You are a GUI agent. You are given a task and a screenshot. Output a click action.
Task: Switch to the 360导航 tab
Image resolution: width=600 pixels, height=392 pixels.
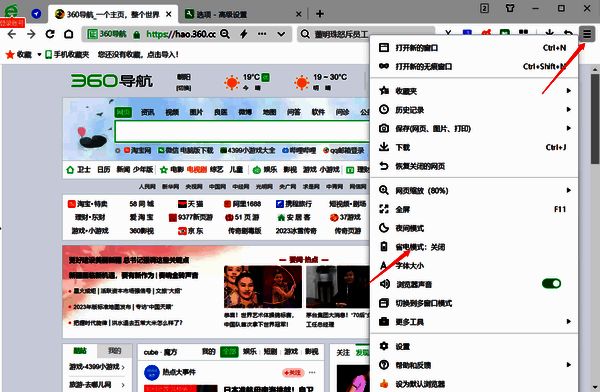tap(113, 14)
